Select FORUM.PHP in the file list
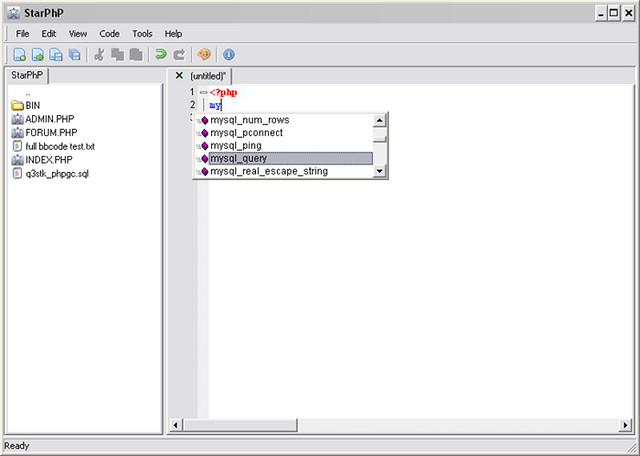The image size is (640, 456). tap(50, 132)
